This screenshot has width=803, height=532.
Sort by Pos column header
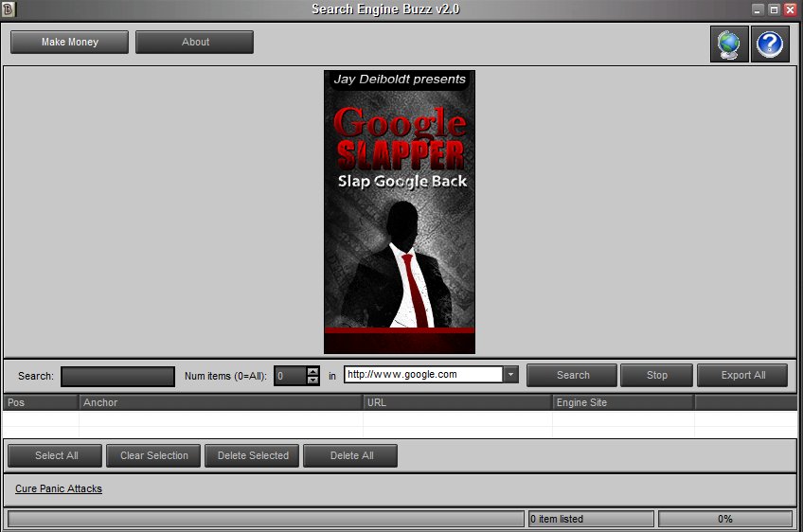click(x=41, y=402)
